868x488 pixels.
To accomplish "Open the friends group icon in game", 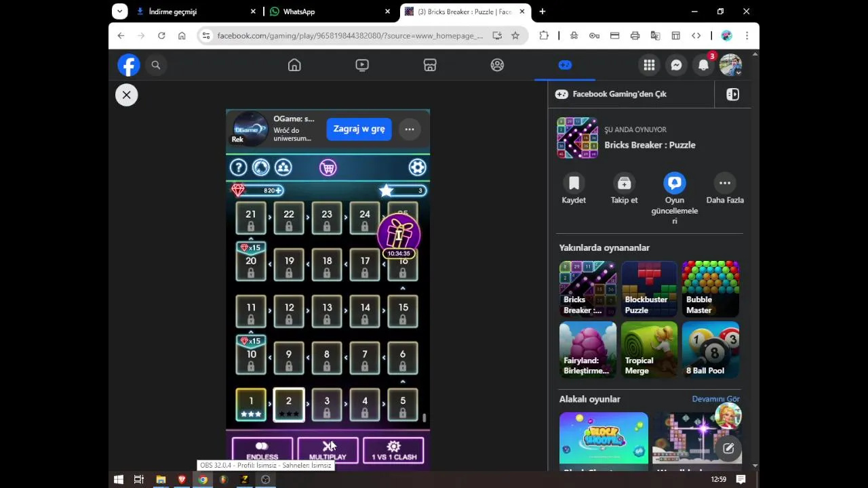I will point(283,167).
